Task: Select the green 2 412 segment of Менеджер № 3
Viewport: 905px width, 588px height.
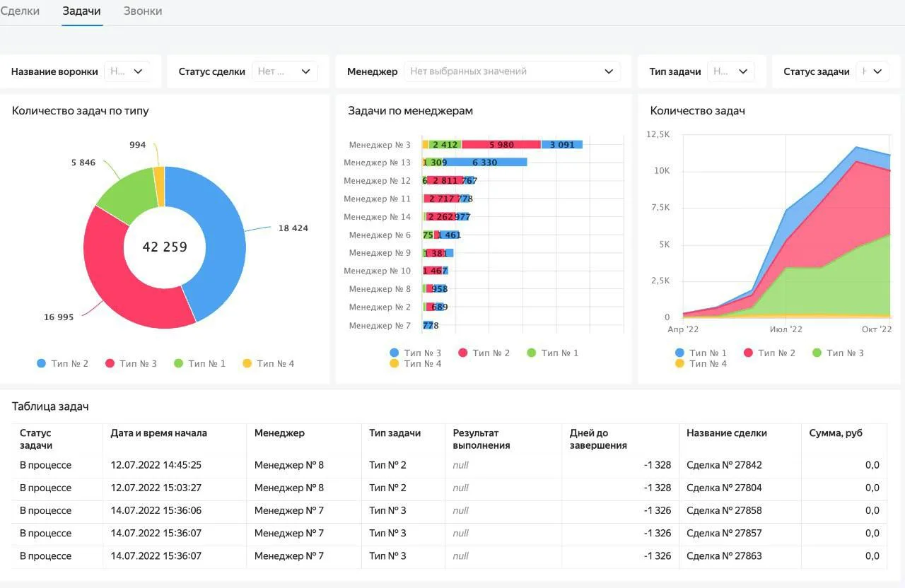Action: (445, 145)
